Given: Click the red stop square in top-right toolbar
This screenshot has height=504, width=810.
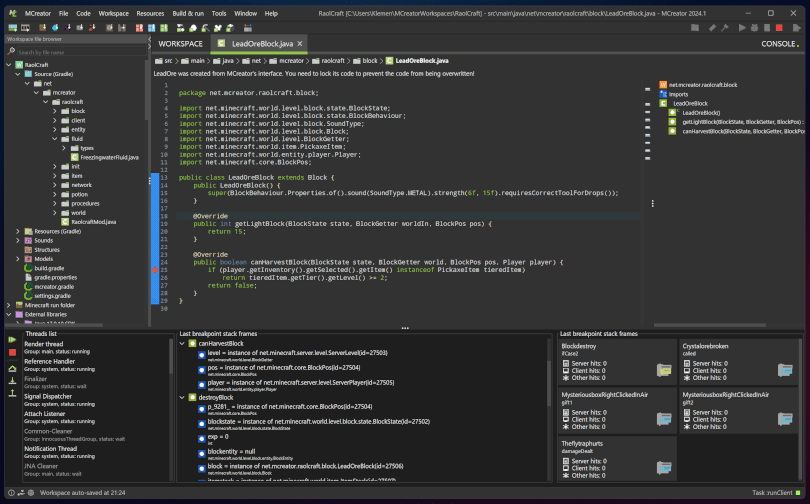Looking at the screenshot, I should tap(779, 28).
